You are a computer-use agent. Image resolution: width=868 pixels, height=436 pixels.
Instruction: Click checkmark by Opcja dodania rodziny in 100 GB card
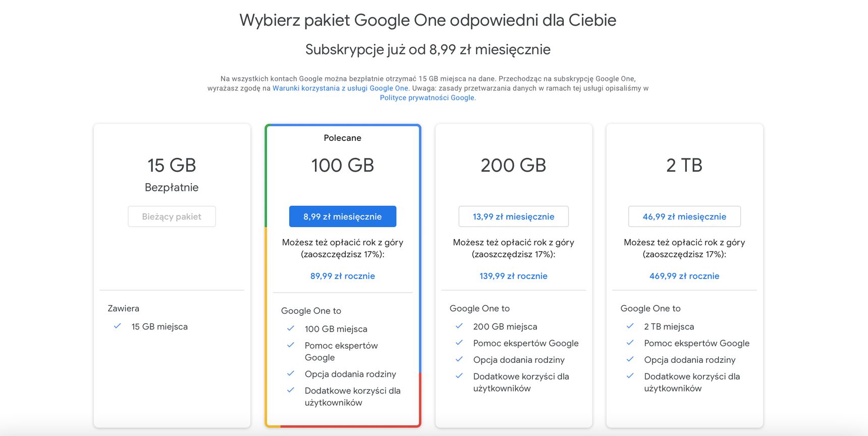pos(291,373)
